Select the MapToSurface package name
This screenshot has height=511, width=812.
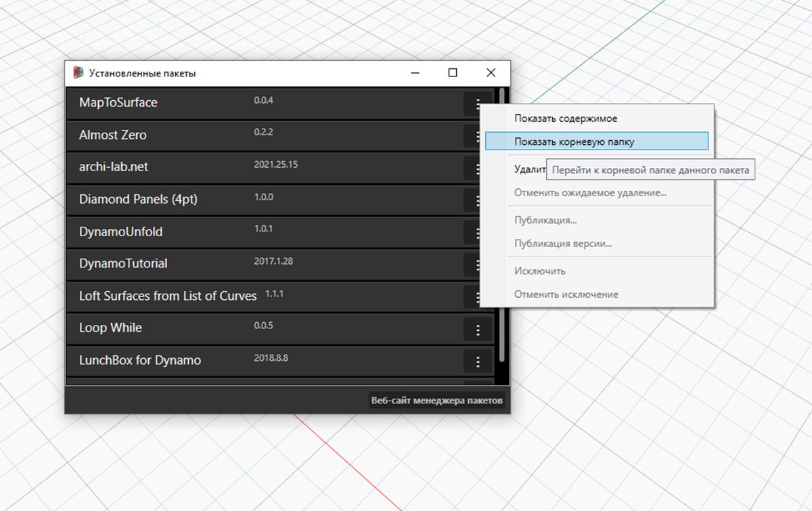click(118, 103)
